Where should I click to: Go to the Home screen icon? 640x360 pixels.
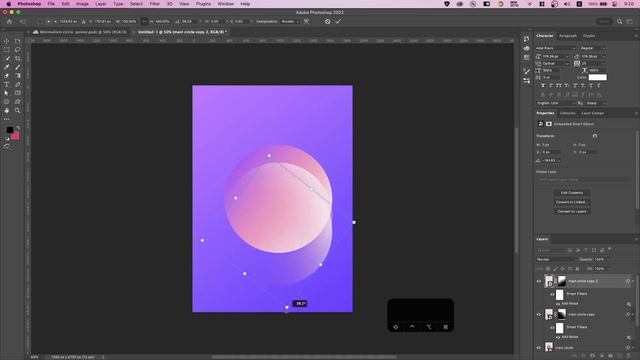[x=9, y=22]
